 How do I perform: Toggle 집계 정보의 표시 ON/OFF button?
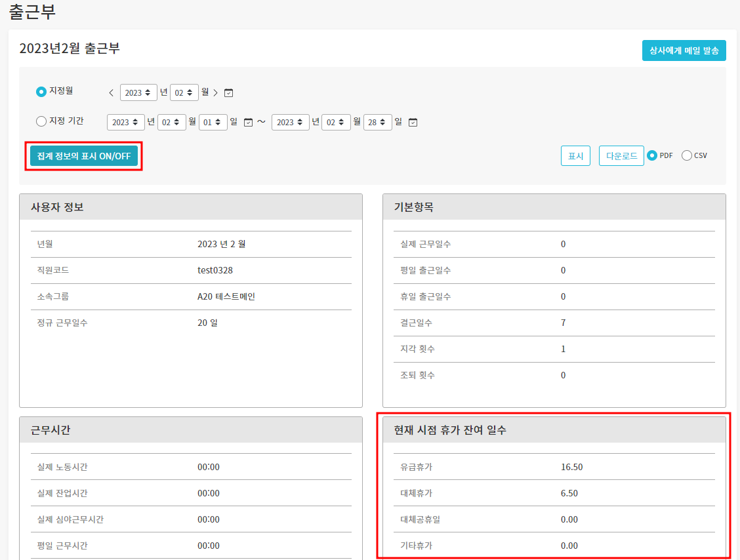[84, 156]
